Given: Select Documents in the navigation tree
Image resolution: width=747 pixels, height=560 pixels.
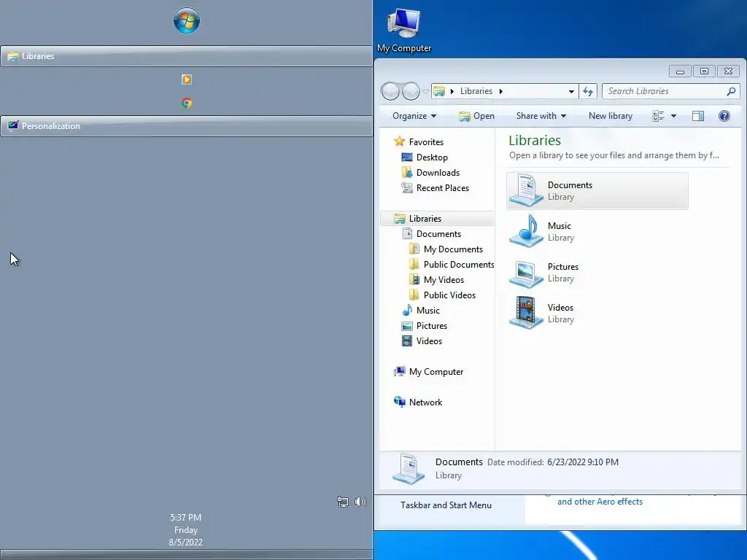Looking at the screenshot, I should (x=432, y=234).
